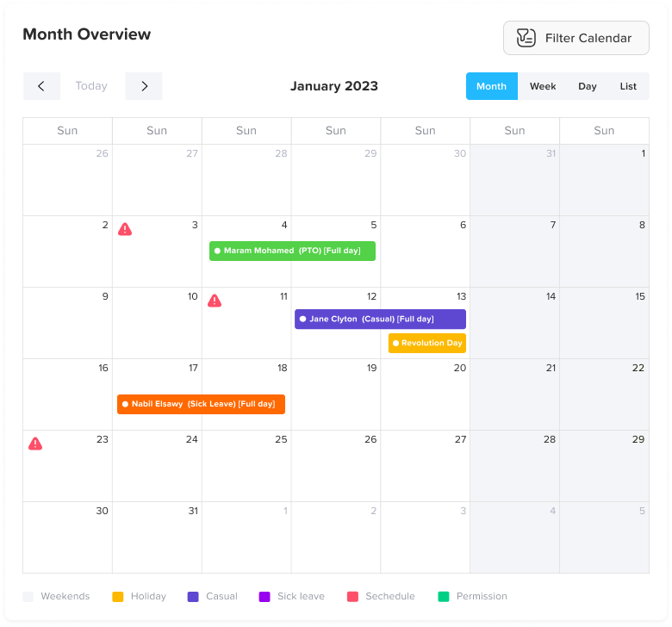Click the Today button
This screenshot has height=627, width=672.
[x=91, y=86]
